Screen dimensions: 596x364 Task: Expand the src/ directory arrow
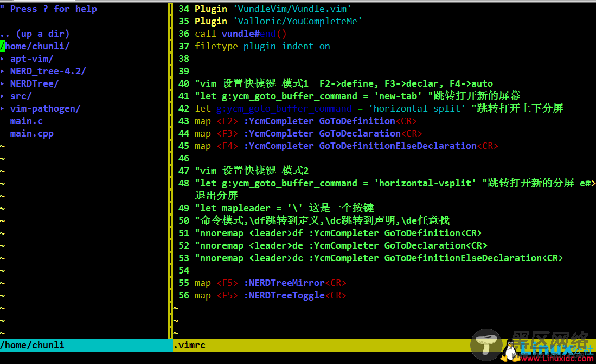click(x=2, y=96)
